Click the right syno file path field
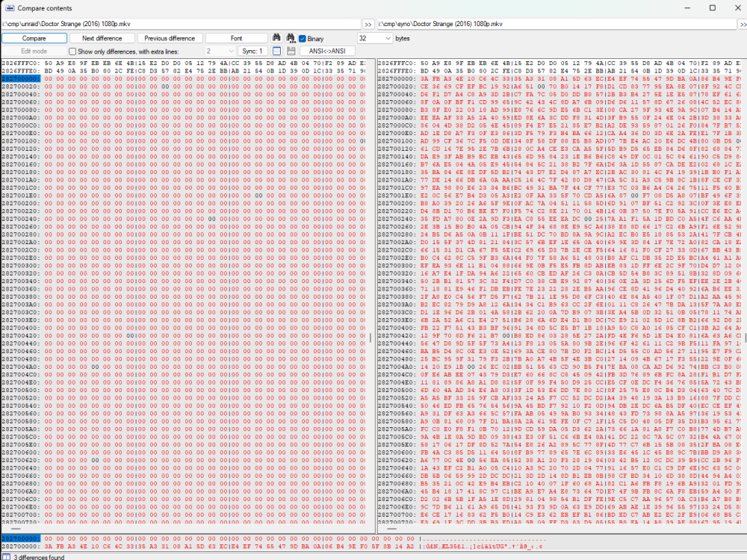The width and height of the screenshot is (747, 560). click(557, 24)
